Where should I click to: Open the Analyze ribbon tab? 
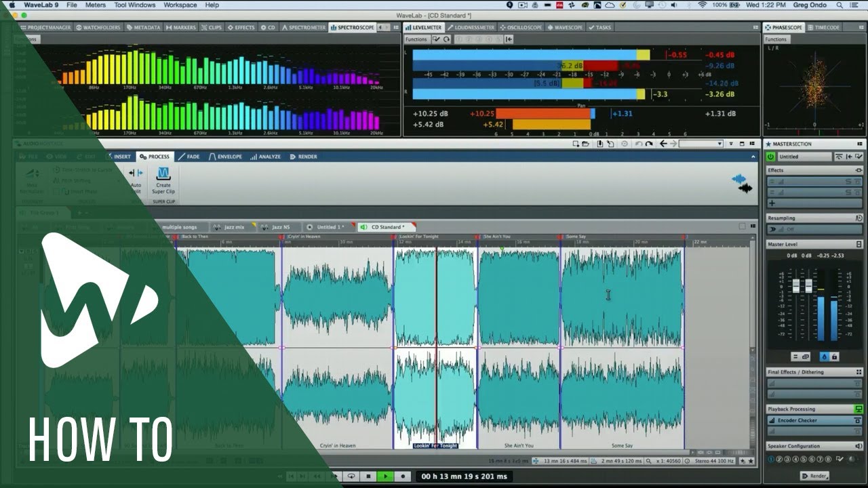tap(265, 157)
